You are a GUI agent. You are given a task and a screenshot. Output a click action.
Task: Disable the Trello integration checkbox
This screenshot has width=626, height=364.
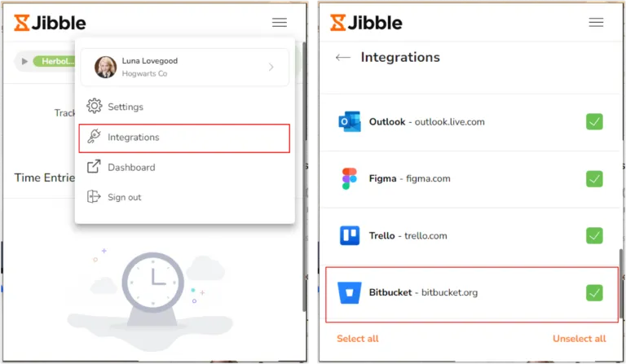point(594,235)
